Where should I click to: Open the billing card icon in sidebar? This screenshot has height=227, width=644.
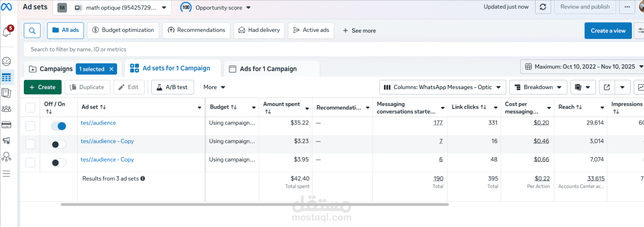point(6,125)
